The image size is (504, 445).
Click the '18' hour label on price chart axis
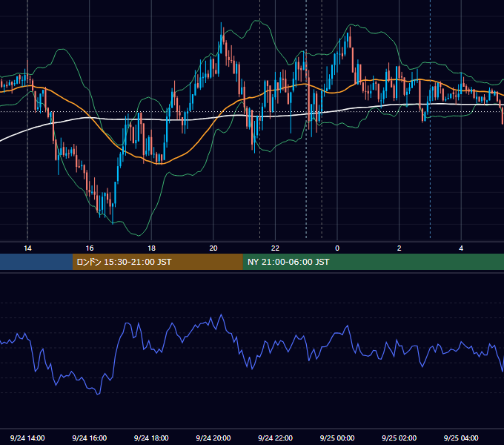click(151, 248)
